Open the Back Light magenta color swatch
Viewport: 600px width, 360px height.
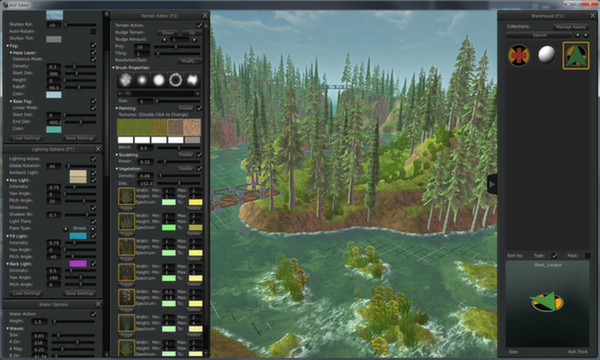[78, 264]
